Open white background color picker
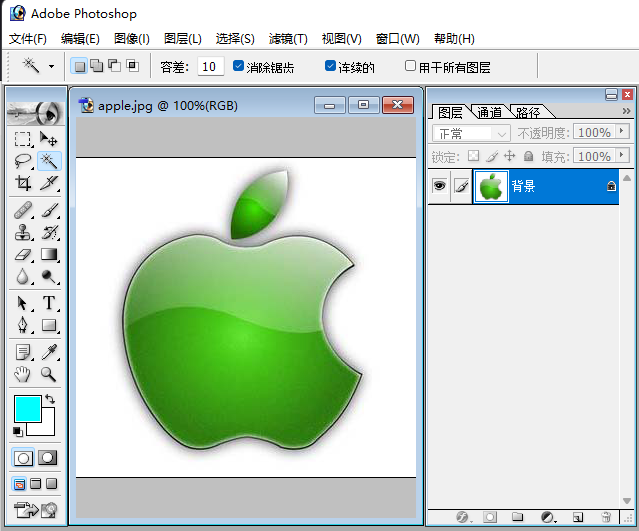Screen dimensions: 639x531 [46, 427]
